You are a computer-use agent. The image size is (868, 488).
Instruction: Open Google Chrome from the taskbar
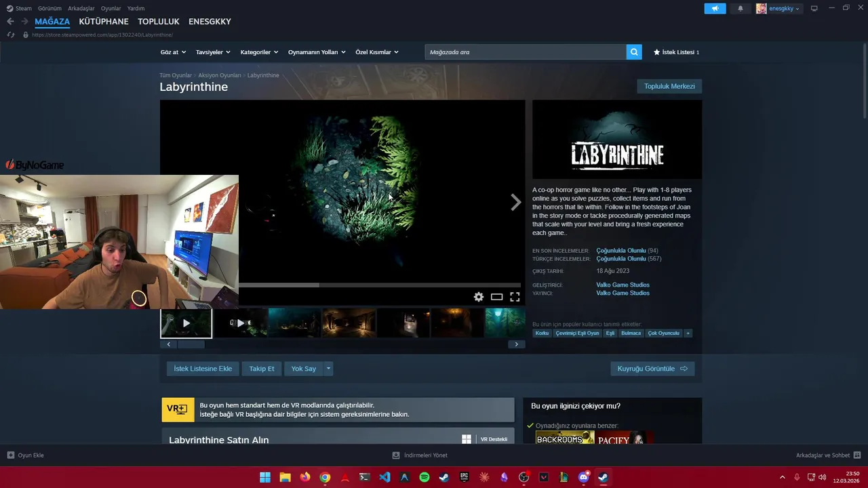(x=325, y=477)
